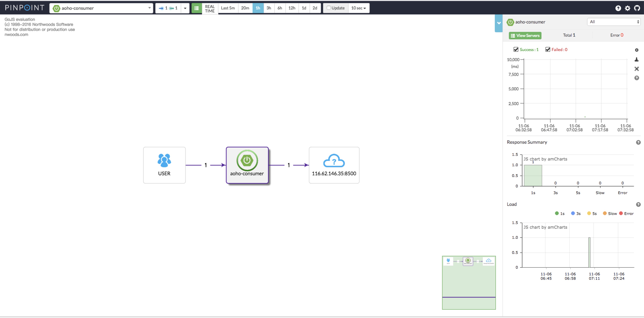The height and width of the screenshot is (318, 644).
Task: Open GitHub icon in header
Action: 637,8
